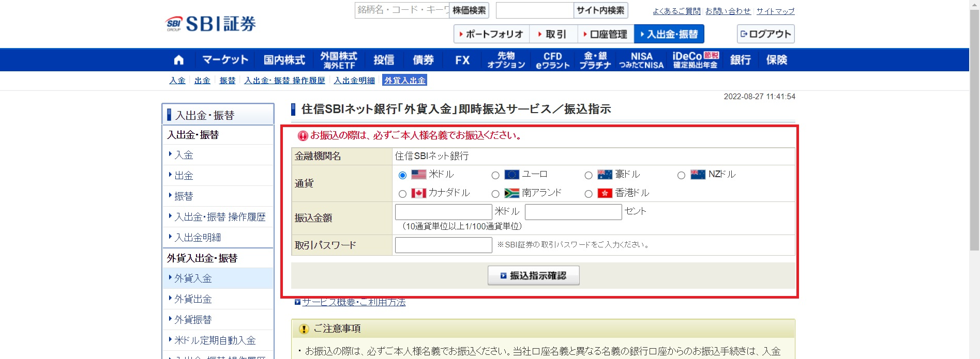Open 入出金明細 in sub-navigation bar
The height and width of the screenshot is (359, 980).
(354, 81)
